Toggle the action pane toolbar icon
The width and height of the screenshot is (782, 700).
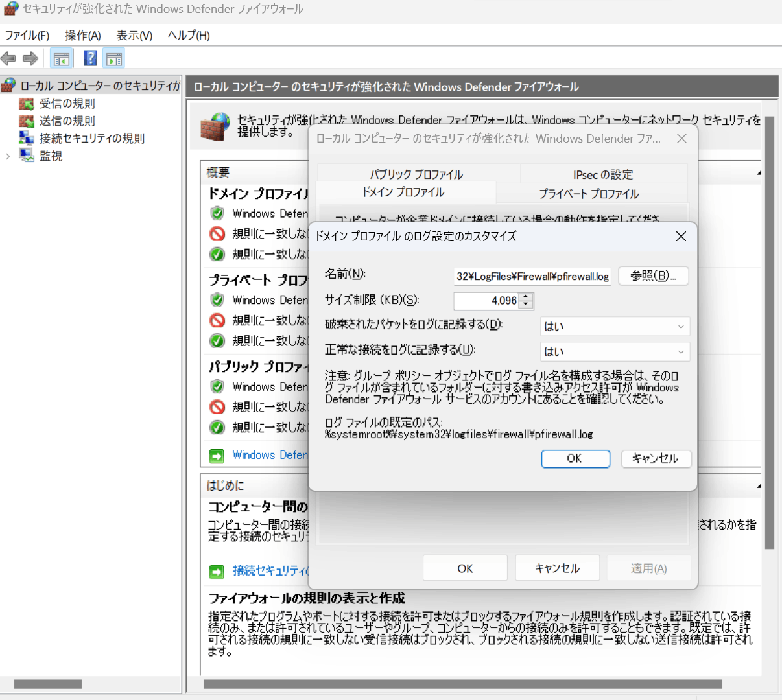114,59
